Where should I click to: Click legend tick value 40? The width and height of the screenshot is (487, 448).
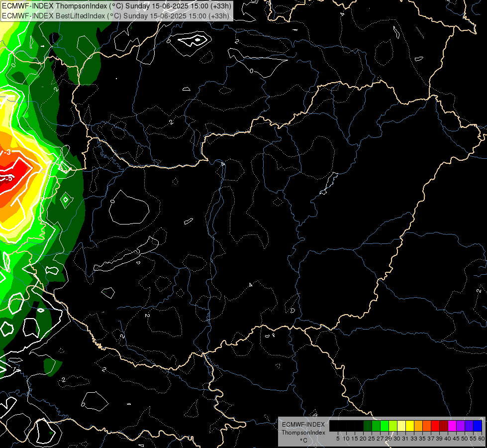coord(448,439)
